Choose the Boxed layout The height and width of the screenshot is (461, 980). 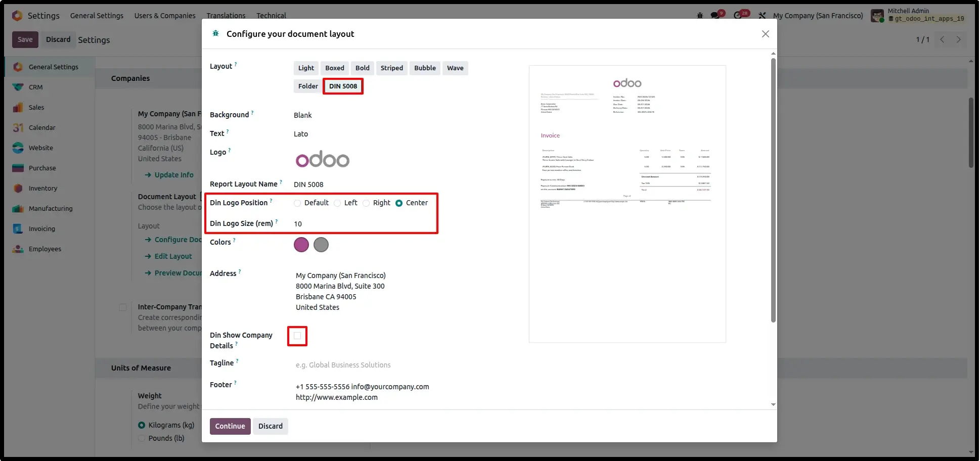335,68
